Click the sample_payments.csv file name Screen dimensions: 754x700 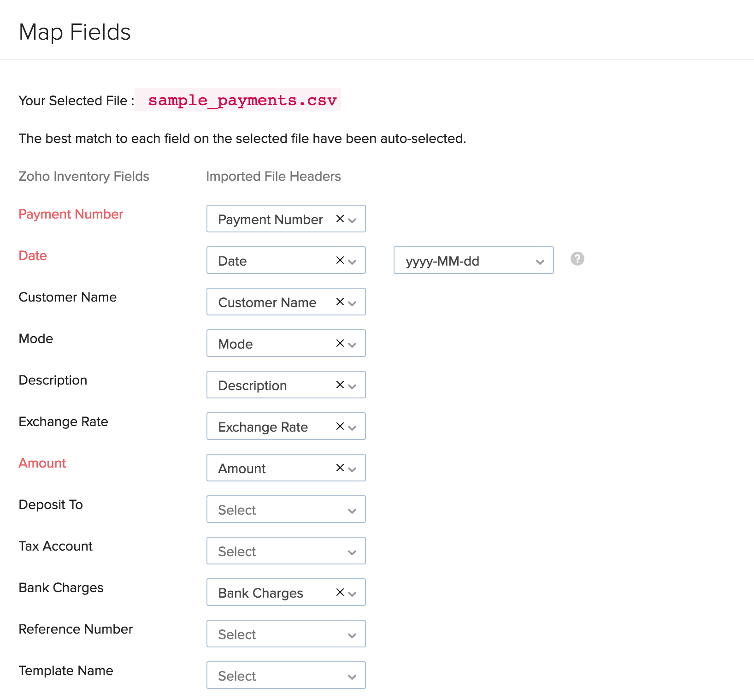[242, 100]
